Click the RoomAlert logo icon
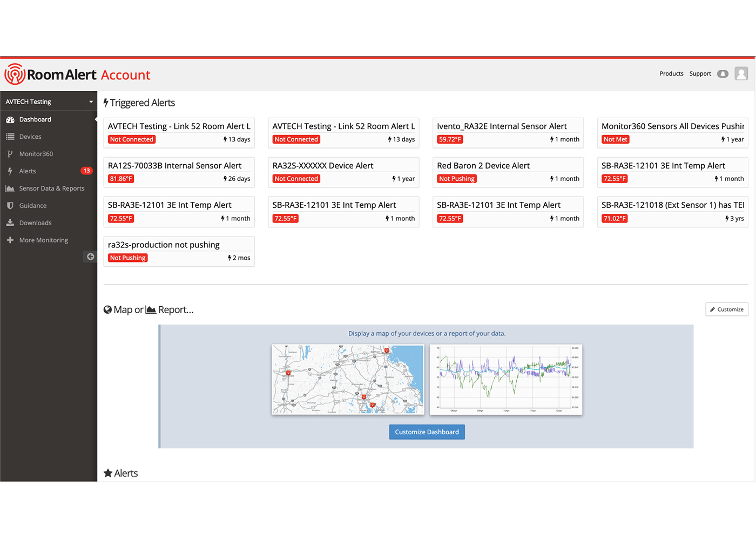This screenshot has height=540, width=756. [x=15, y=75]
